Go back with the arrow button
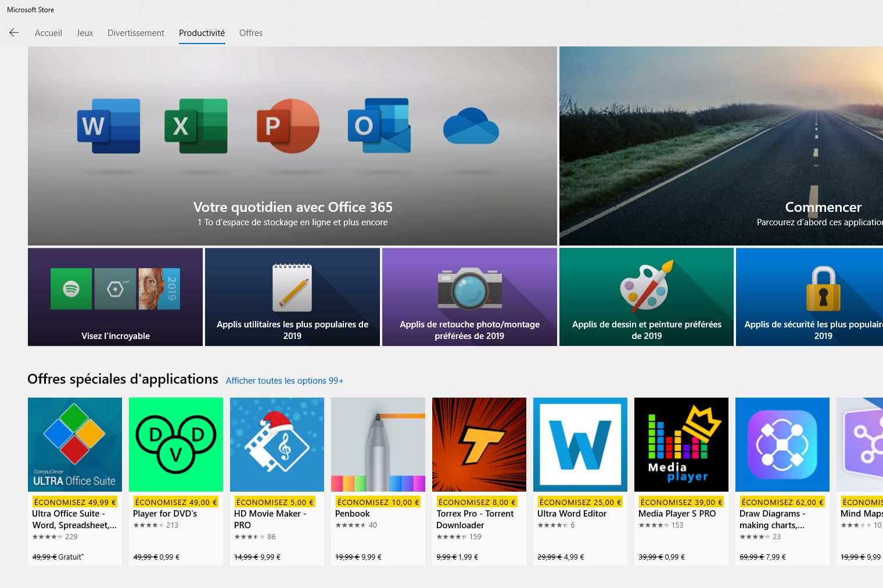The height and width of the screenshot is (588, 883). 14,33
